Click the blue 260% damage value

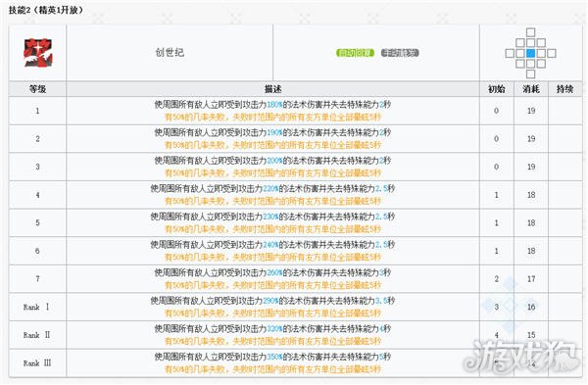point(274,273)
